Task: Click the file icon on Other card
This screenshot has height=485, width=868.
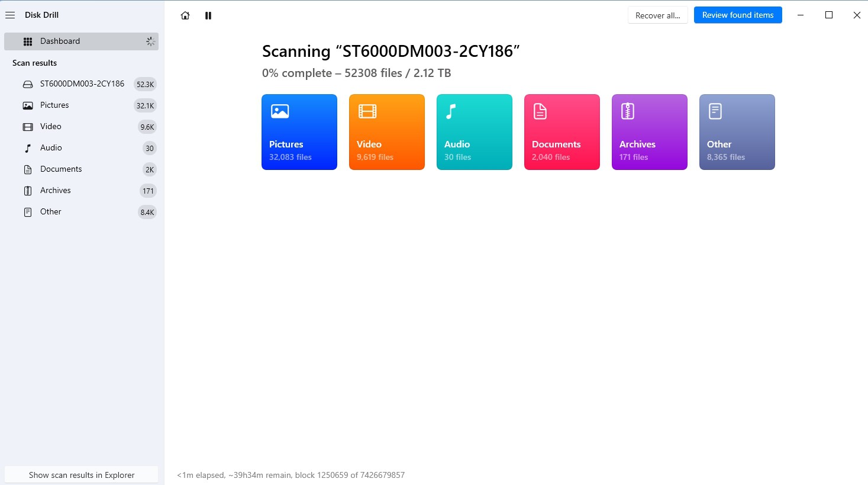Action: coord(715,111)
